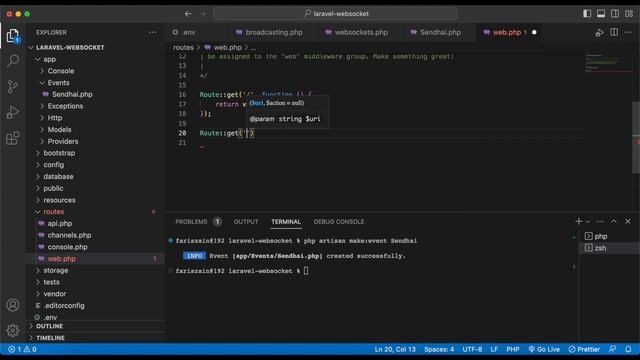Open the Search view in activity bar
This screenshot has width=640, height=360.
coord(13,61)
